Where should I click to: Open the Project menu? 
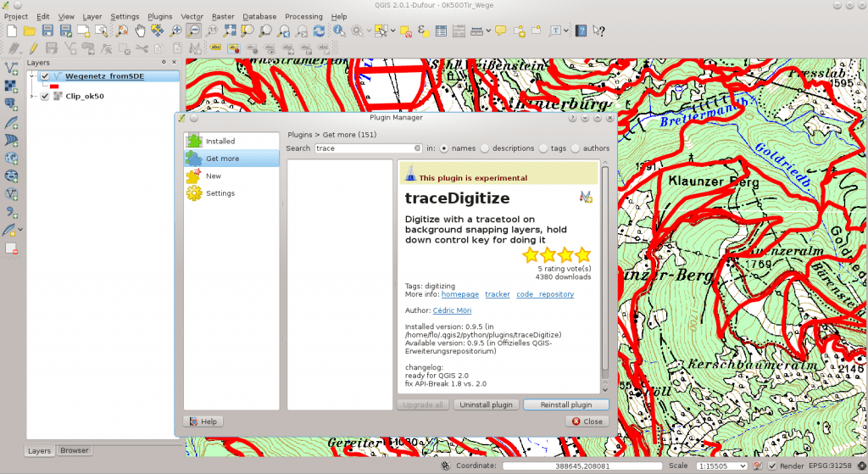click(16, 17)
